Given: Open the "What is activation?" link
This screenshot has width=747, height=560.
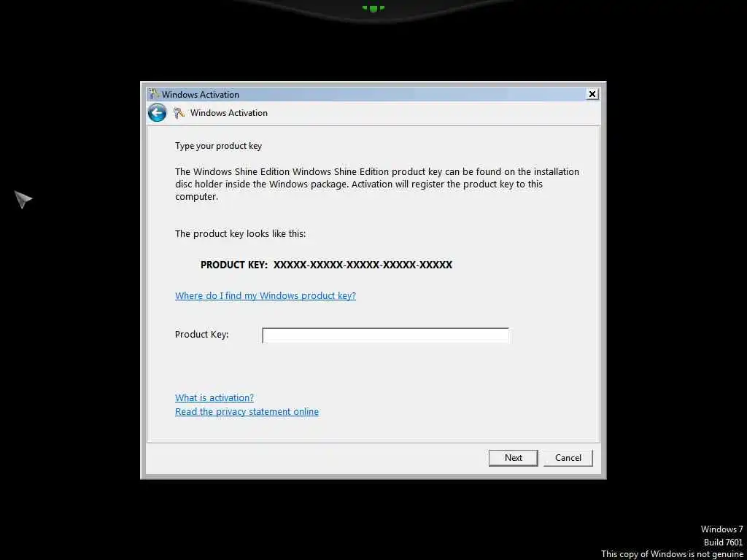Looking at the screenshot, I should [x=214, y=397].
